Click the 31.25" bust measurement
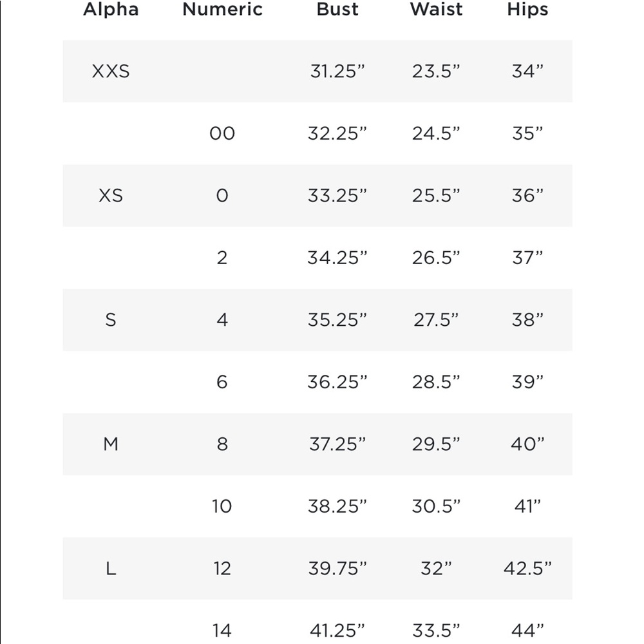The width and height of the screenshot is (644, 644). (337, 71)
